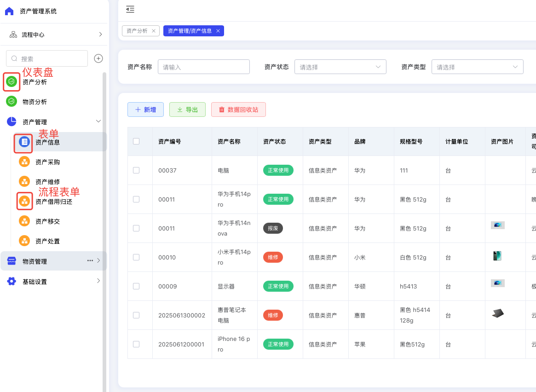536x392 pixels.
Task: Toggle the select-all checkbox in table header
Action: (x=136, y=141)
